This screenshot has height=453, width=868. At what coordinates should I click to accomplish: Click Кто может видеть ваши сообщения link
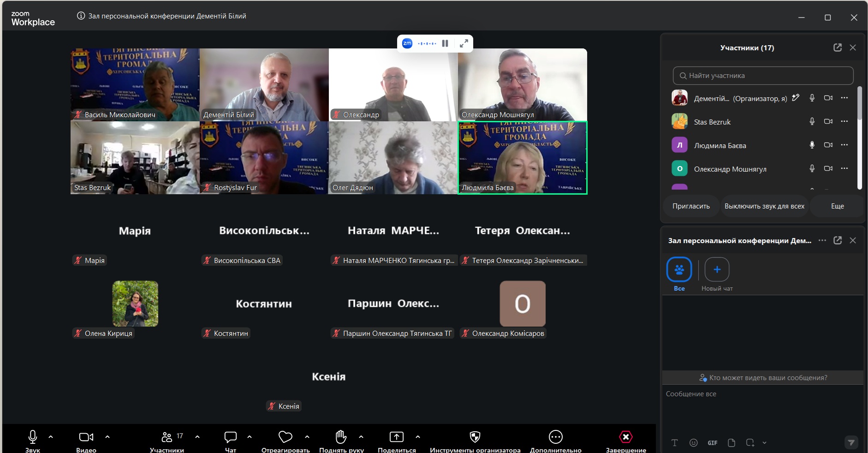[763, 378]
